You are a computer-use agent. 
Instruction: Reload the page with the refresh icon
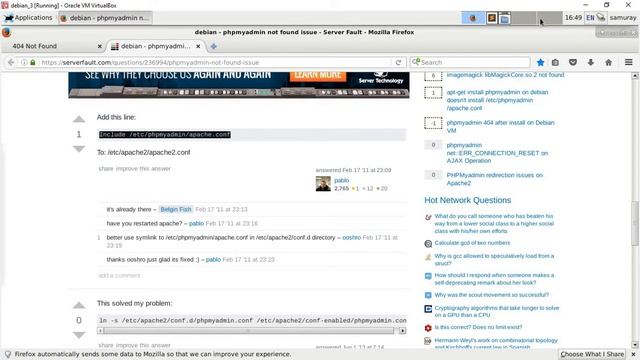pyautogui.click(x=398, y=62)
